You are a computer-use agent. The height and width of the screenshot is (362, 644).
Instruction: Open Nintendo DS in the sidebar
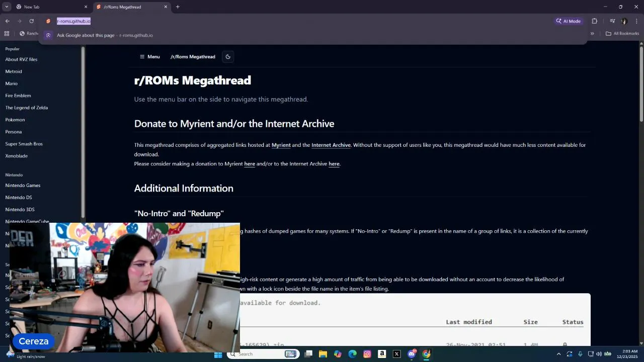click(x=19, y=198)
